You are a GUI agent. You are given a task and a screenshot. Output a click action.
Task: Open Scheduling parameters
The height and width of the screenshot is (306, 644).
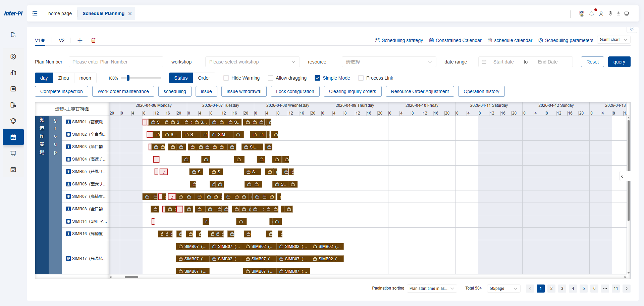click(566, 40)
